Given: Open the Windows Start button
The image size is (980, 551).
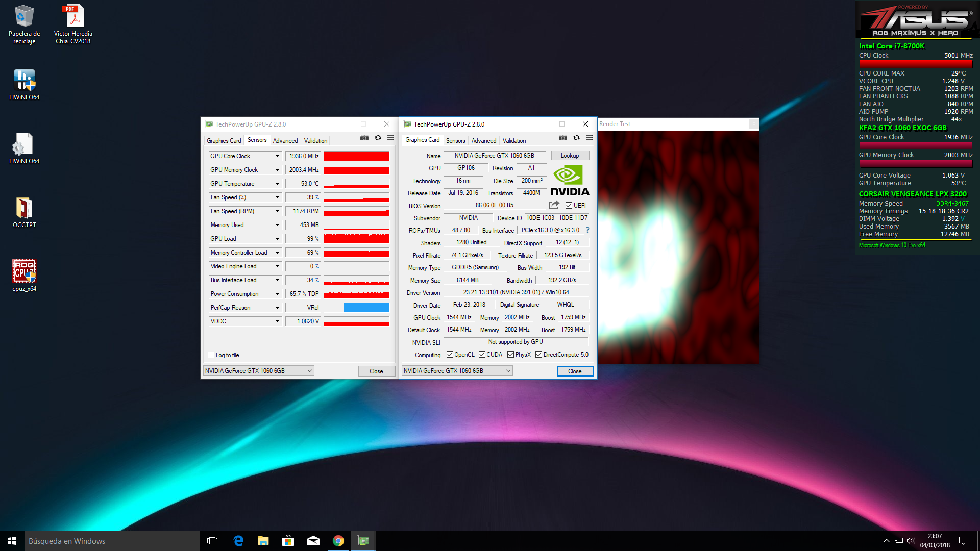Looking at the screenshot, I should [12, 541].
